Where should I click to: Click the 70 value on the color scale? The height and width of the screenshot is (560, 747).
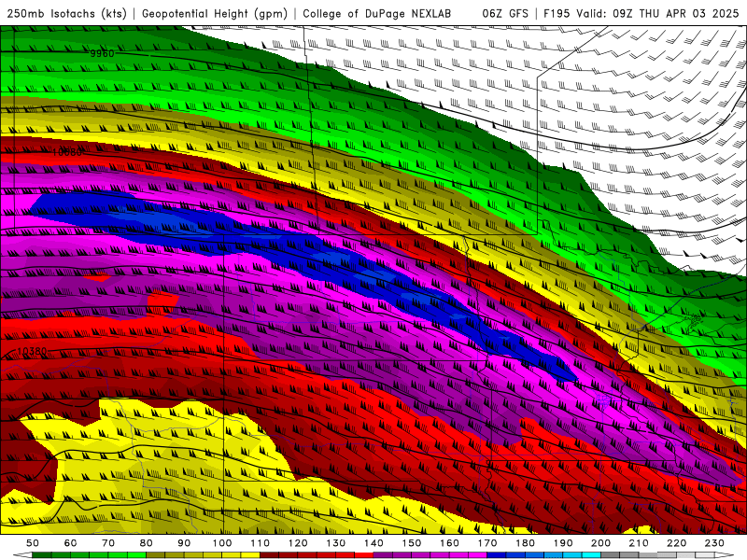(108, 543)
